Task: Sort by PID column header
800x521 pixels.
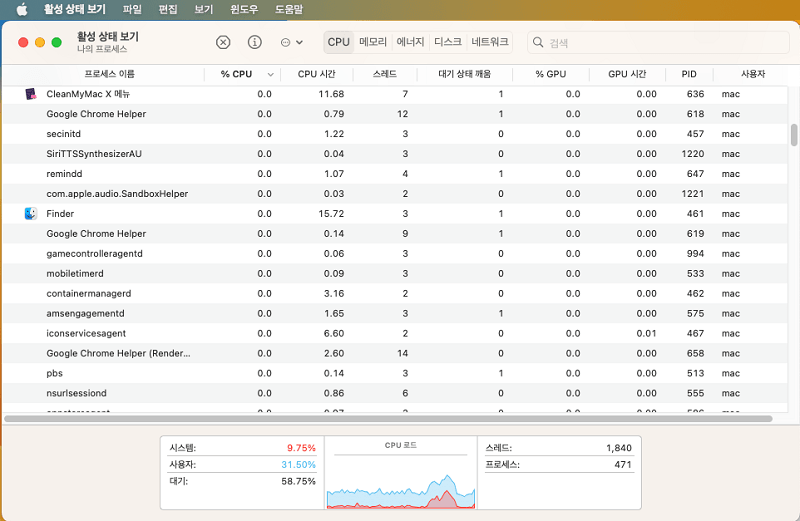Action: pos(689,74)
